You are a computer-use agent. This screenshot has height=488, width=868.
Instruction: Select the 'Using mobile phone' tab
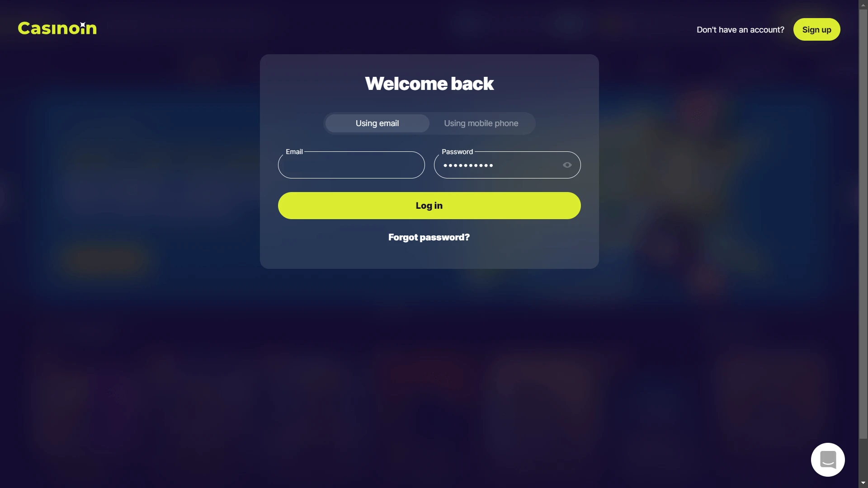click(x=481, y=123)
